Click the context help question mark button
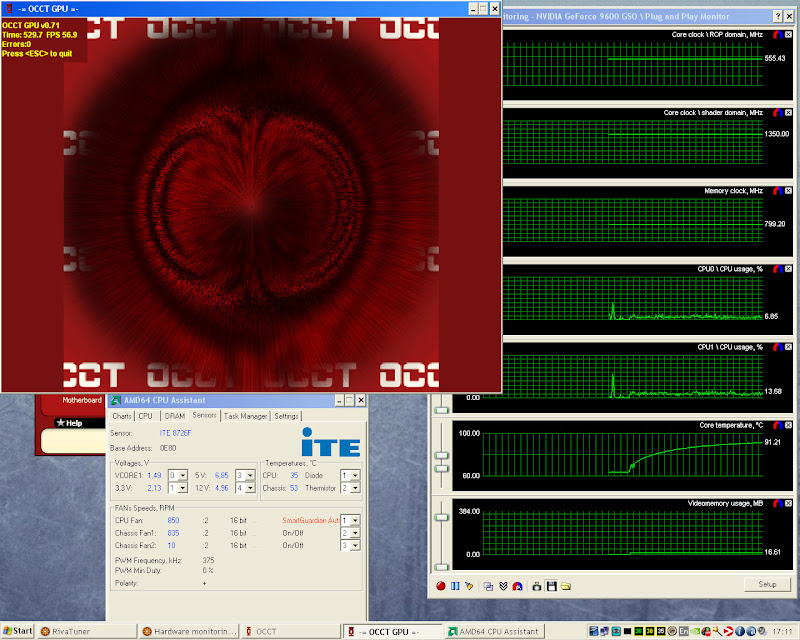This screenshot has height=640, width=800. (778, 16)
